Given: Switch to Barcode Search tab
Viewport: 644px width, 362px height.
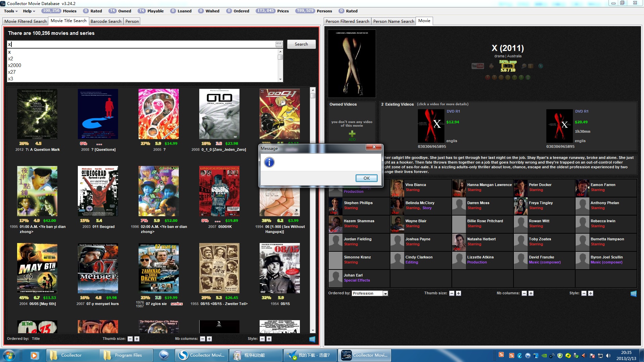Looking at the screenshot, I should point(106,21).
